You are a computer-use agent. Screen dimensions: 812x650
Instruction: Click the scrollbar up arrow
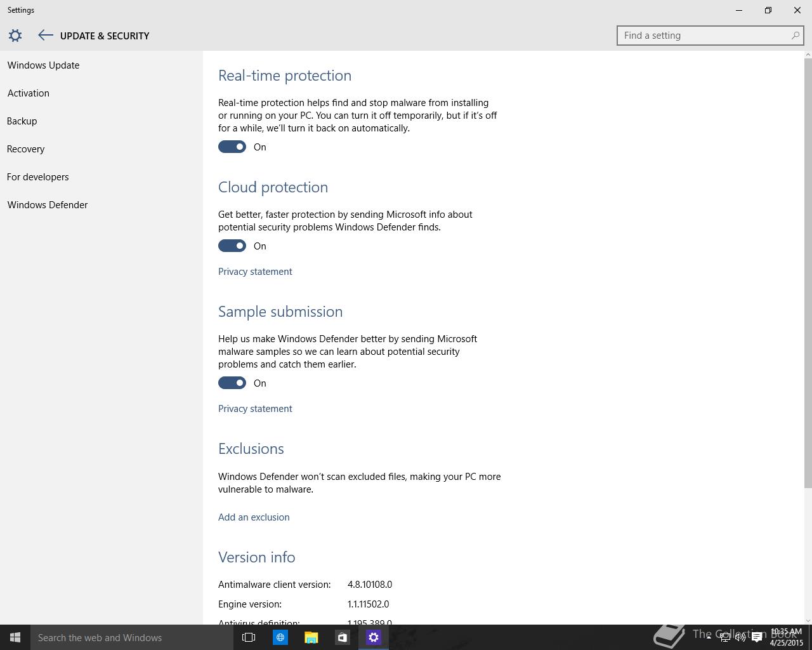click(x=808, y=55)
